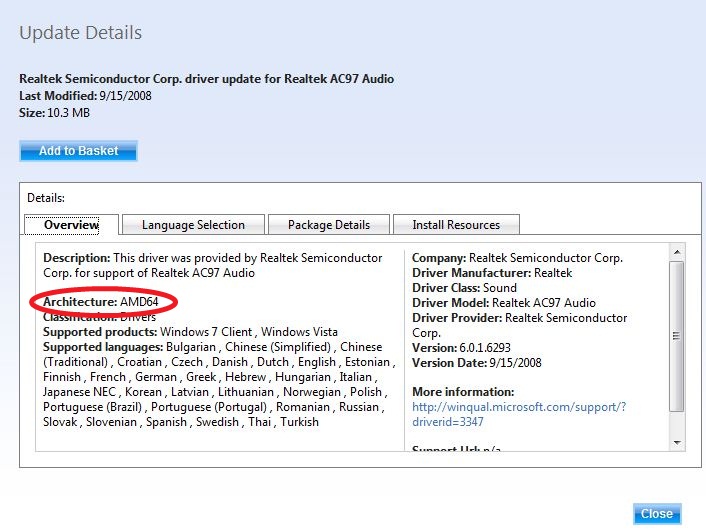The height and width of the screenshot is (530, 706).
Task: Click the Supported products line
Action: (190, 332)
